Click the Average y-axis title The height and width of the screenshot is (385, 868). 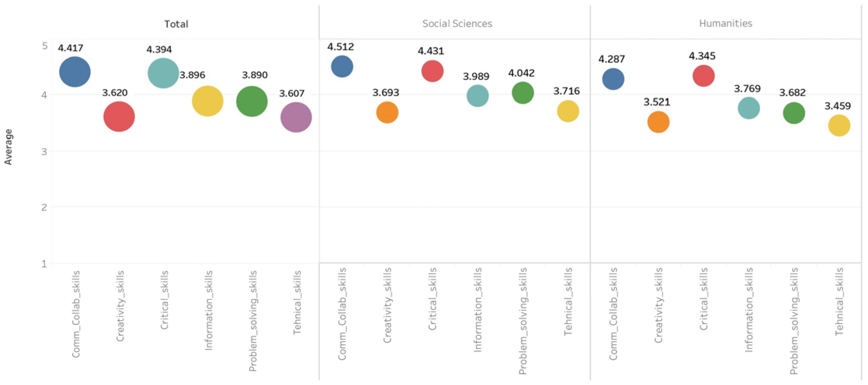[8, 147]
